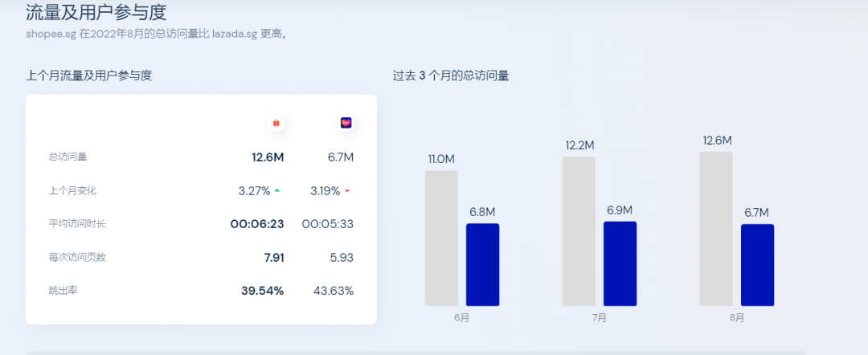The height and width of the screenshot is (355, 868).
Task: Click the 6月 axis label
Action: (461, 319)
